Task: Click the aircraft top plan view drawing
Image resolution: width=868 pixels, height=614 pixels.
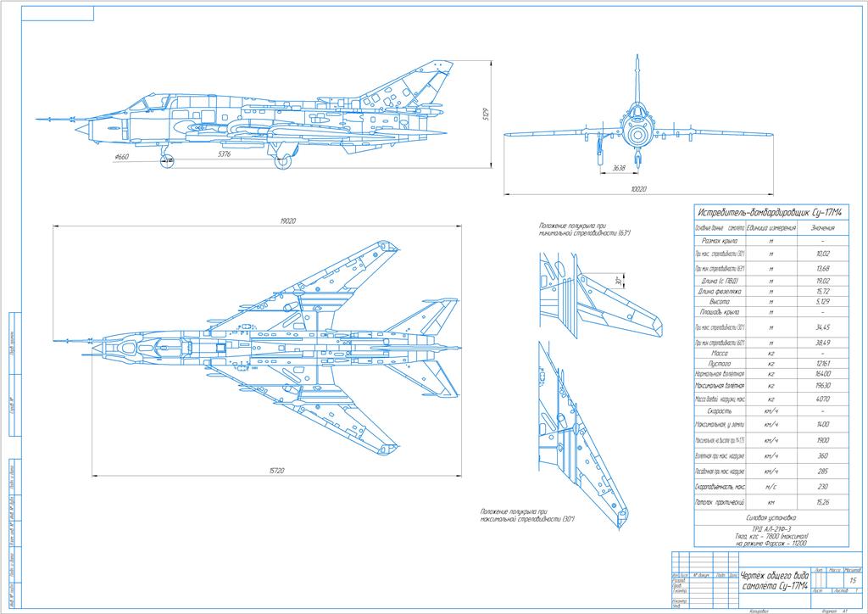Action: [258, 348]
